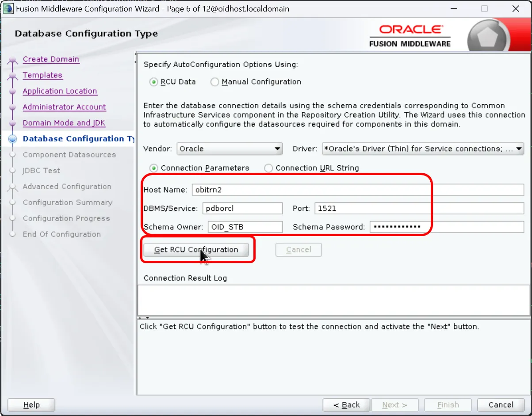Click the Database Configuration Type page heading
Image resolution: width=532 pixels, height=416 pixels.
click(86, 34)
